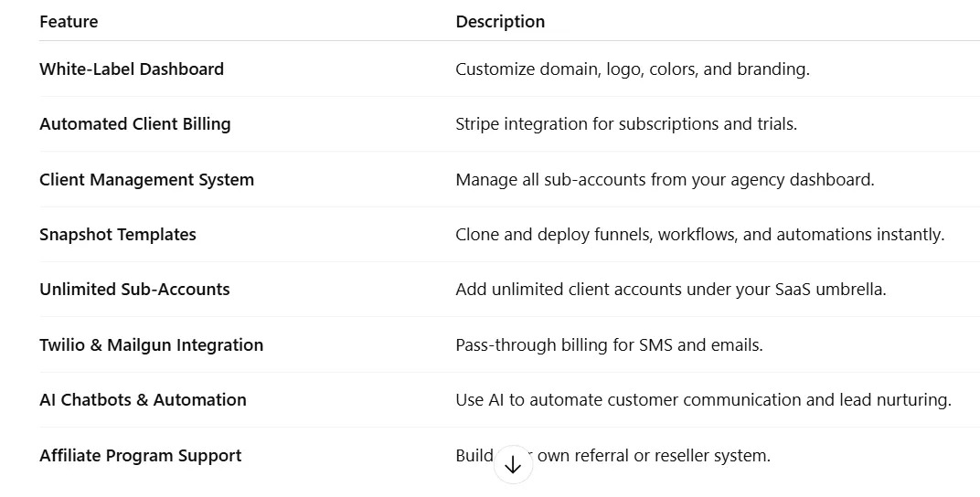Click the customize domain and branding description
Image resolution: width=980 pixels, height=497 pixels.
(x=632, y=69)
